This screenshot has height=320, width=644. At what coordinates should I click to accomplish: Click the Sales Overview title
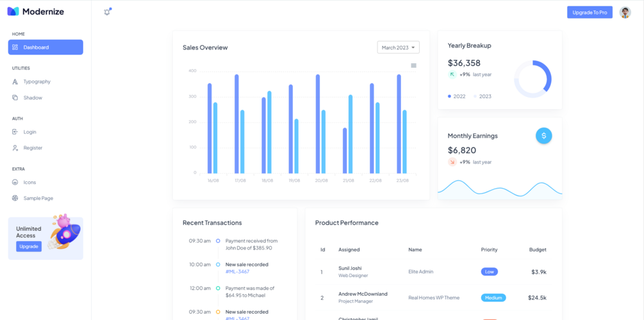click(205, 47)
